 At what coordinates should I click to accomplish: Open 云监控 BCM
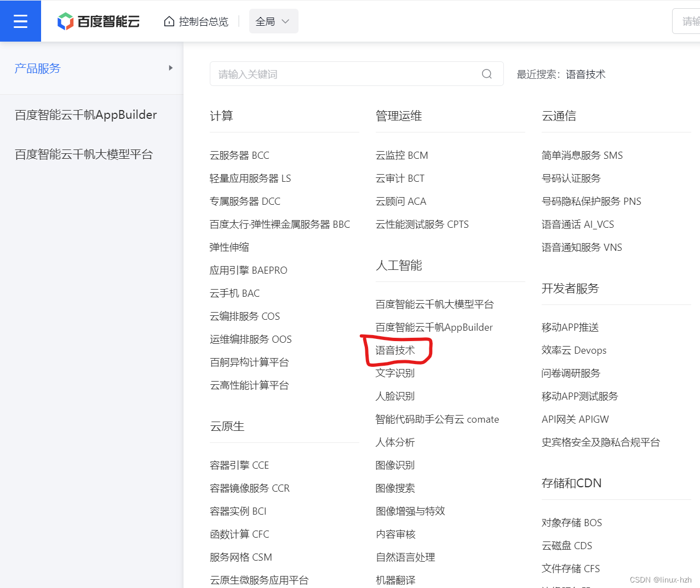coord(402,155)
